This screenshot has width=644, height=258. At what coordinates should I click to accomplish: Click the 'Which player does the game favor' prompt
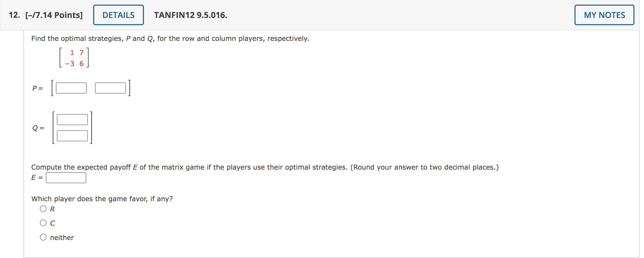(x=102, y=198)
